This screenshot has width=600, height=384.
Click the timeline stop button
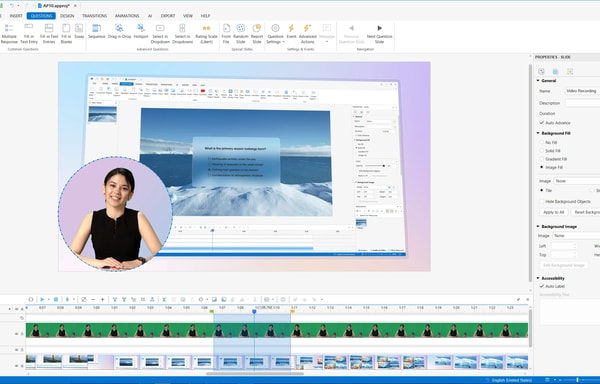pyautogui.click(x=56, y=299)
